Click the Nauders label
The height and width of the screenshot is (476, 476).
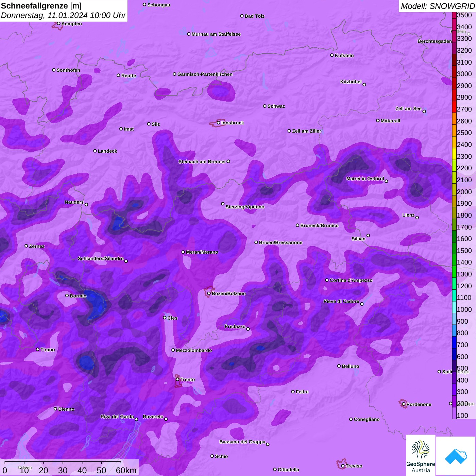[74, 202]
